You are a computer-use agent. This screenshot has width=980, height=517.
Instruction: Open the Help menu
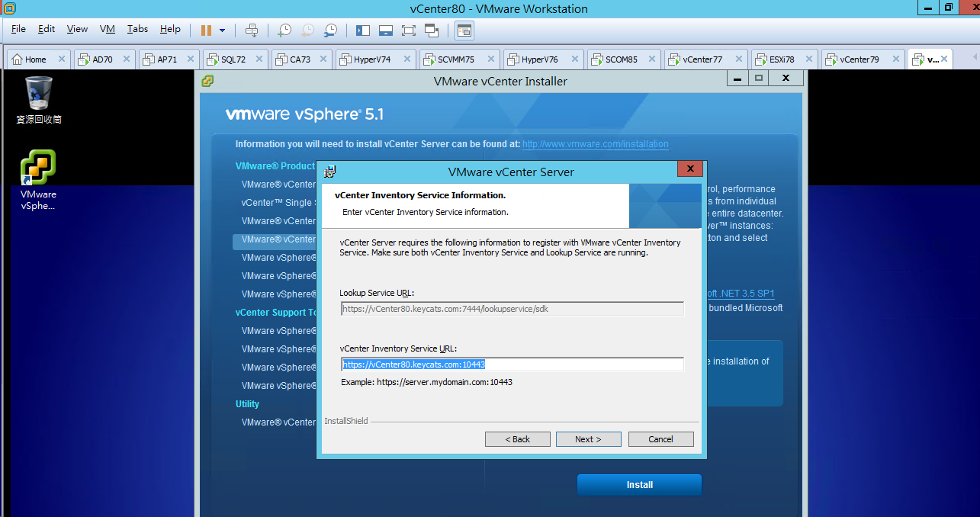click(x=170, y=29)
